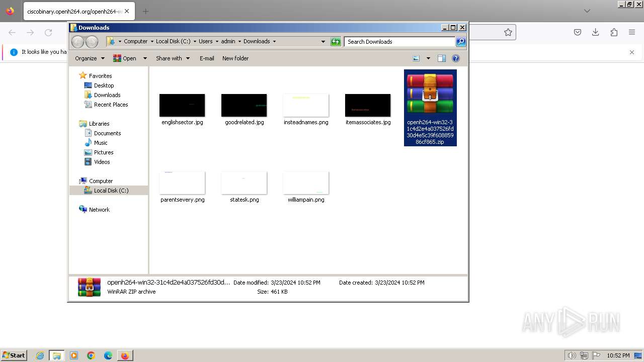
Task: Select parentsevery.png file
Action: pyautogui.click(x=182, y=187)
